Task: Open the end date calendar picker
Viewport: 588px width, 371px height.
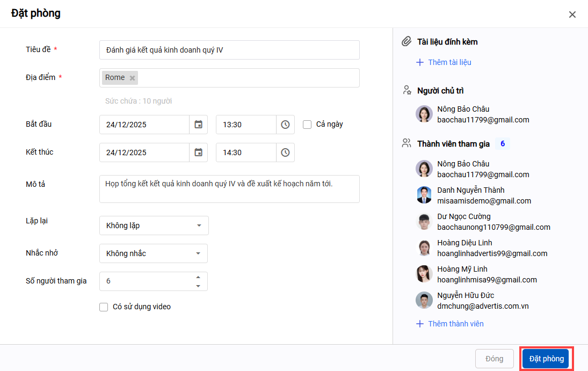Action: point(198,152)
